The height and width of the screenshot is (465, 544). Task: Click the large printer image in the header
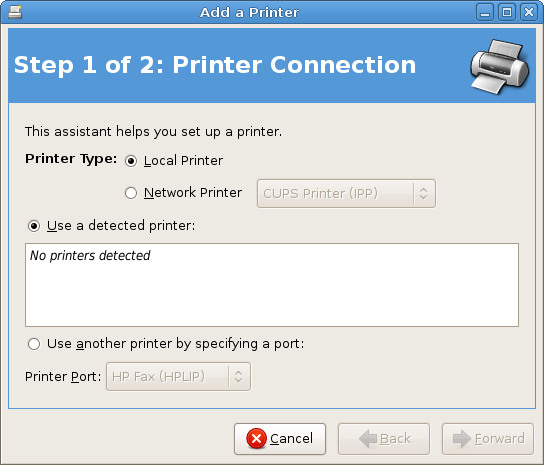click(x=500, y=67)
